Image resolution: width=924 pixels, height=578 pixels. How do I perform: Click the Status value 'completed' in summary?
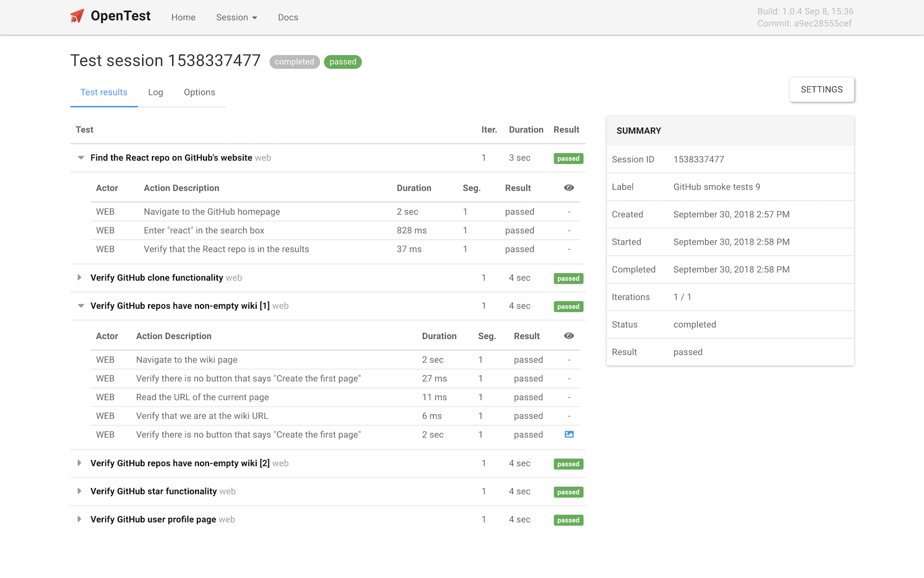[695, 325]
